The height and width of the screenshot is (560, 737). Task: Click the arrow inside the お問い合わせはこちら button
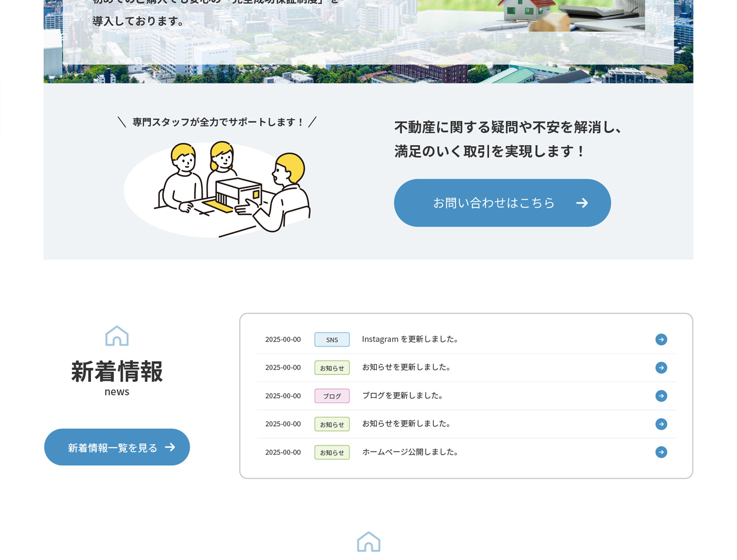582,203
